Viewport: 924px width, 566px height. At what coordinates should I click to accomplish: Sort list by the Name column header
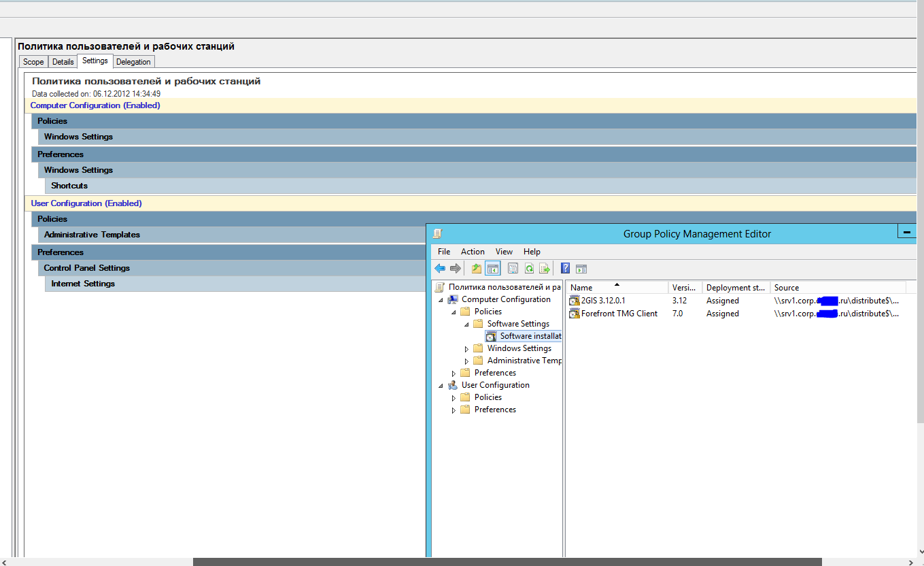(x=617, y=287)
